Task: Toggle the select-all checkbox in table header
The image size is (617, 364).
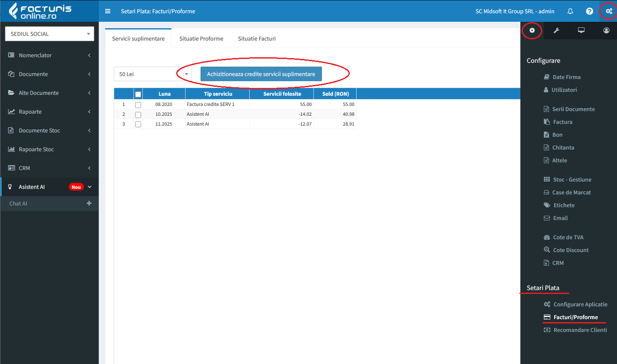Action: 138,94
